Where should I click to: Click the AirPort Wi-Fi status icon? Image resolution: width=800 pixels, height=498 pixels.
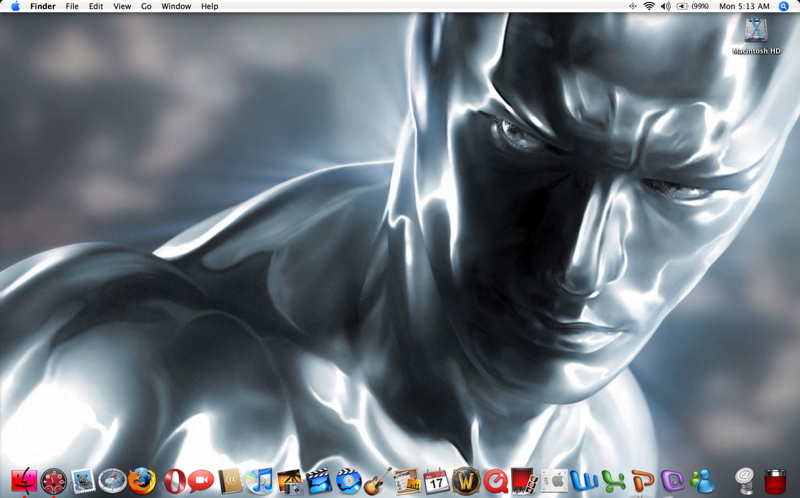coord(649,6)
